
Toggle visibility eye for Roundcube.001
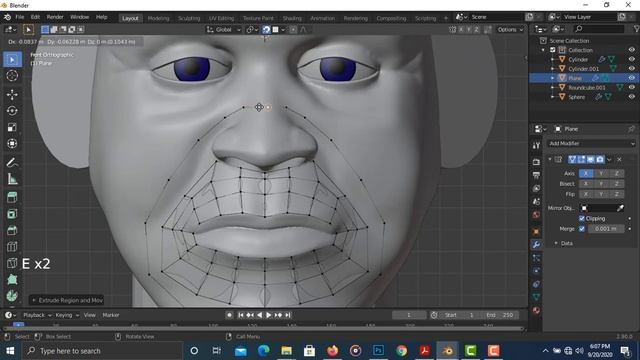[631, 87]
